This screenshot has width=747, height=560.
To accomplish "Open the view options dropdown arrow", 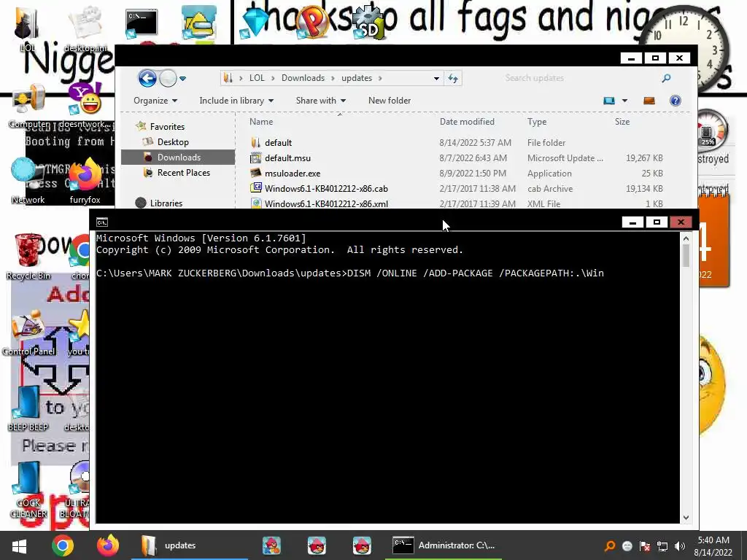I will click(624, 101).
